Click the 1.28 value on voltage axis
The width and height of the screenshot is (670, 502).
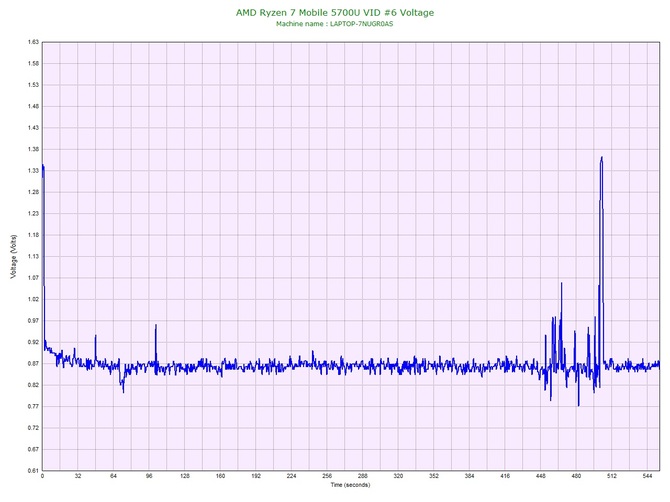[x=33, y=192]
